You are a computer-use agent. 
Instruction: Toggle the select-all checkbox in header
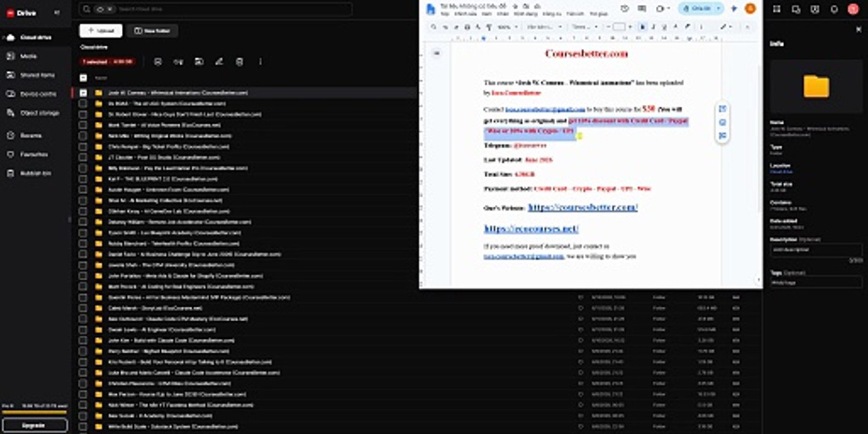[83, 78]
